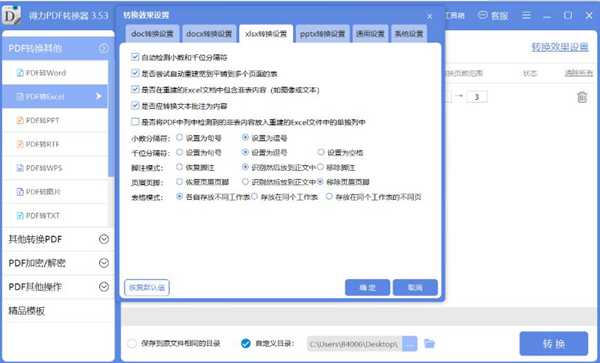600x363 pixels.
Task: Switch to the pptx转换设置 tab
Action: (323, 34)
